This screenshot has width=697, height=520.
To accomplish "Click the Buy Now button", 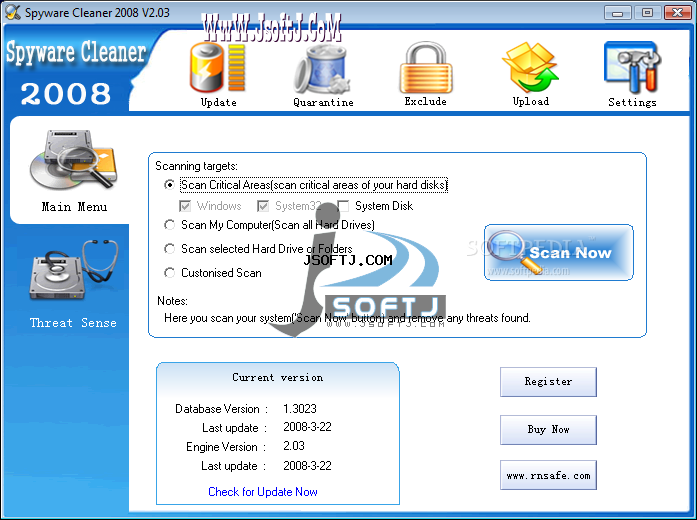I will (x=548, y=430).
